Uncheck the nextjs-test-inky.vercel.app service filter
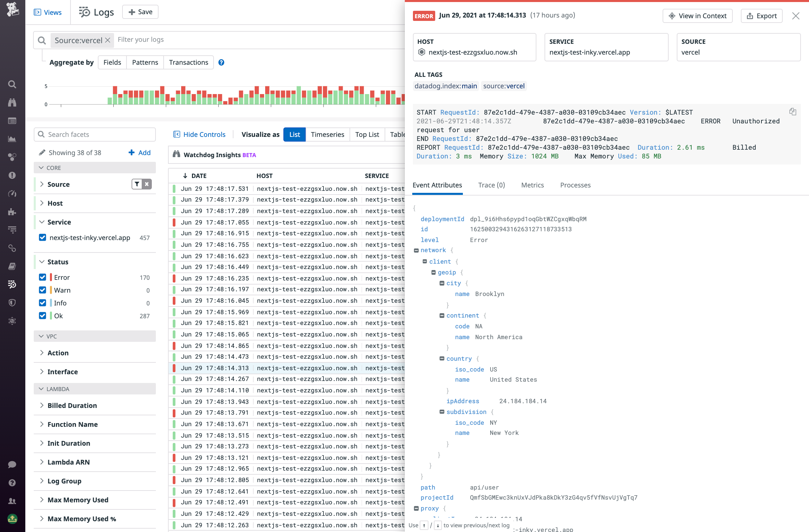This screenshot has width=809, height=532. point(42,237)
